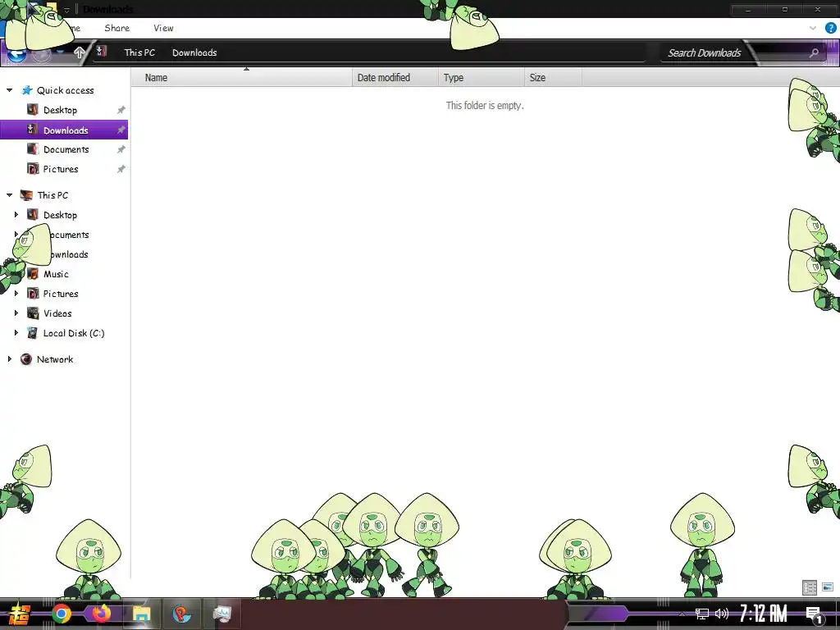Viewport: 840px width, 630px height.
Task: Click the network tray icon
Action: (x=702, y=614)
